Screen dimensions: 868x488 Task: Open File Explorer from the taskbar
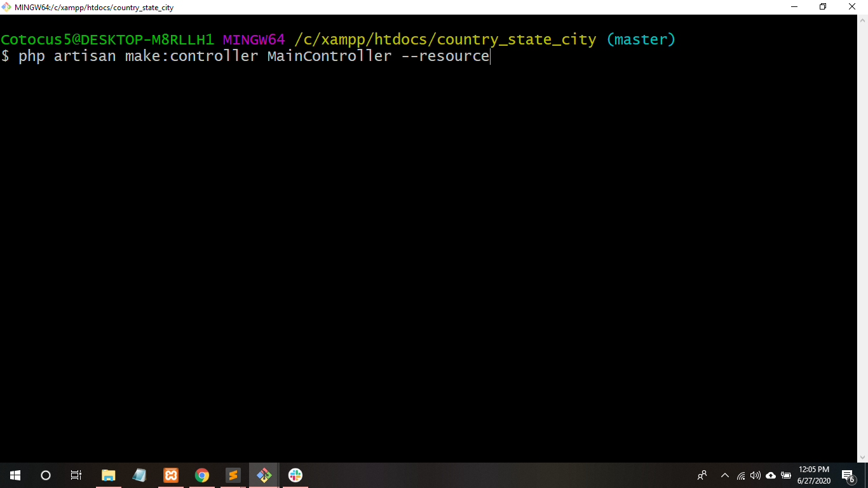[x=109, y=475]
